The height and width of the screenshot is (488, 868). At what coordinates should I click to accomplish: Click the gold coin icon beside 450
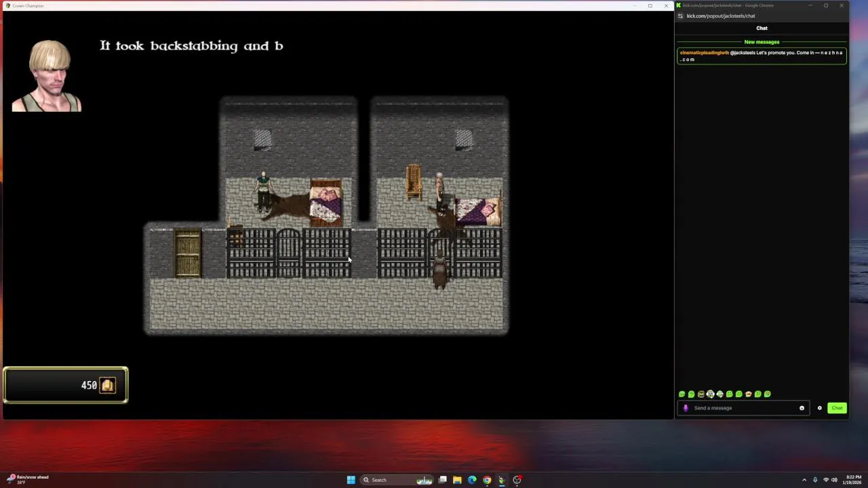[x=107, y=385]
